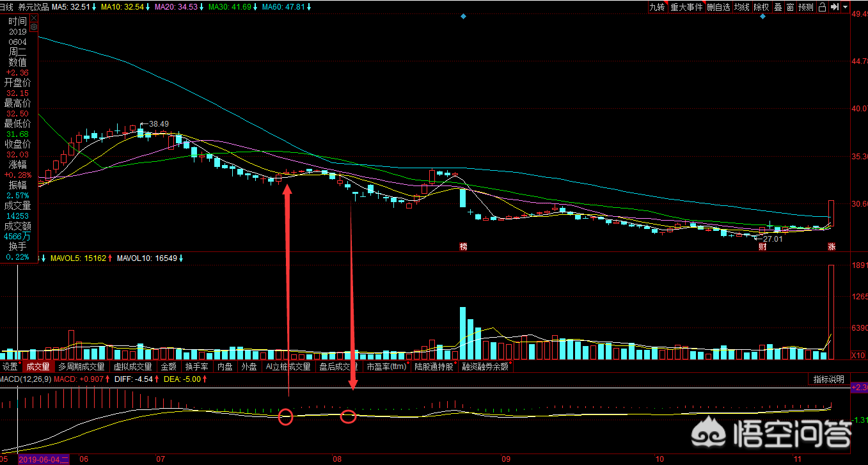Click the blue diamond event marker at top center
The image size is (868, 465).
pyautogui.click(x=463, y=17)
